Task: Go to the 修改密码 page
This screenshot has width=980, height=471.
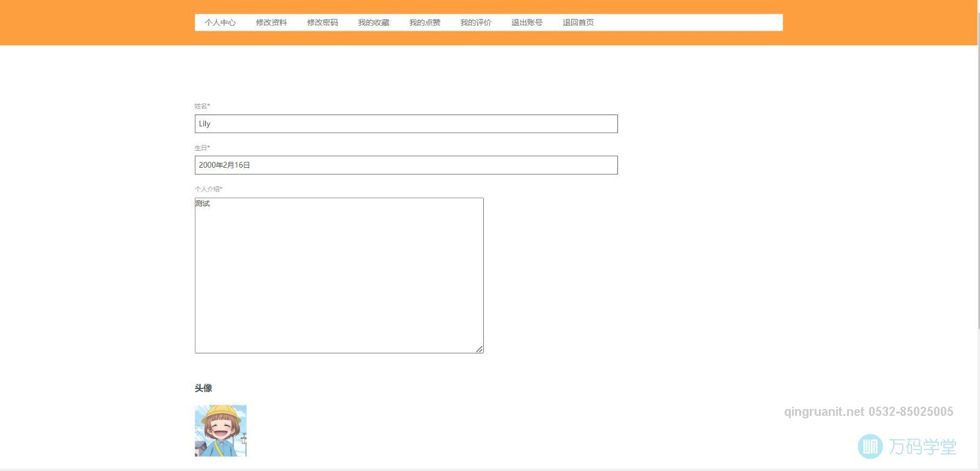Action: coord(322,23)
